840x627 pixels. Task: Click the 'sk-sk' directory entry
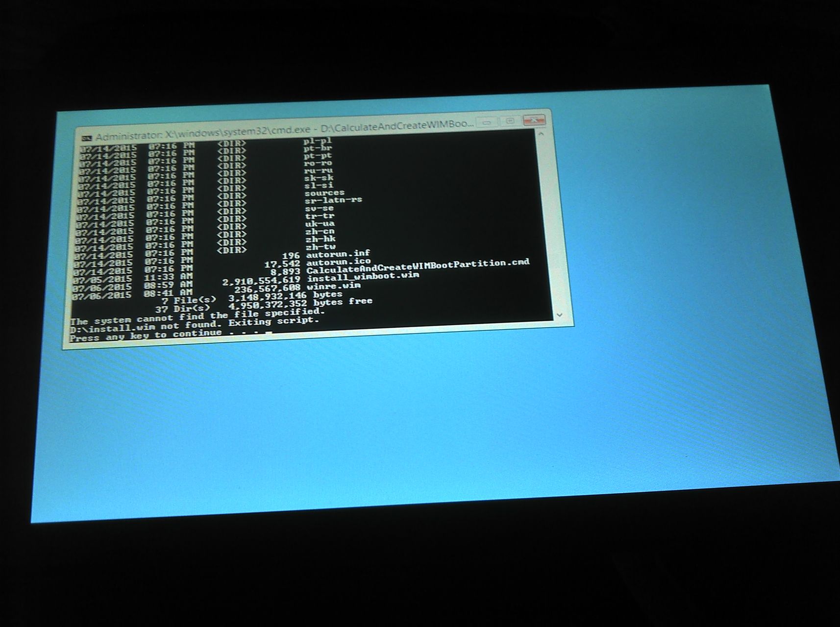tap(319, 178)
